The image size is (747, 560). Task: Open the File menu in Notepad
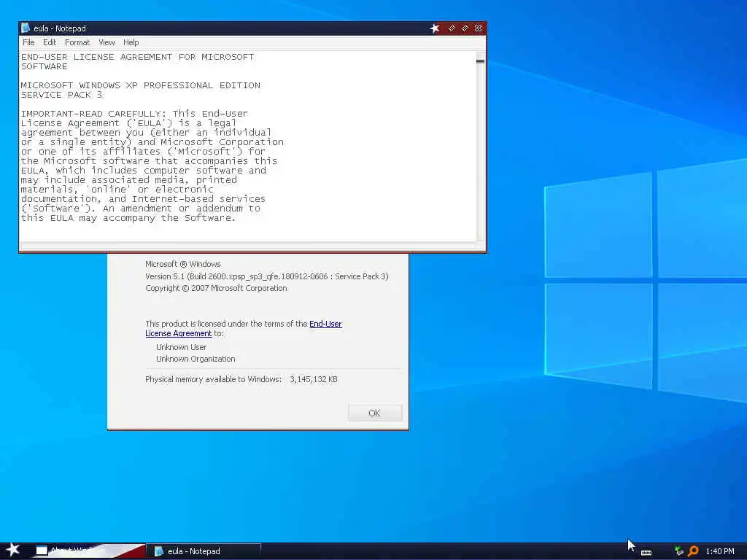tap(28, 42)
